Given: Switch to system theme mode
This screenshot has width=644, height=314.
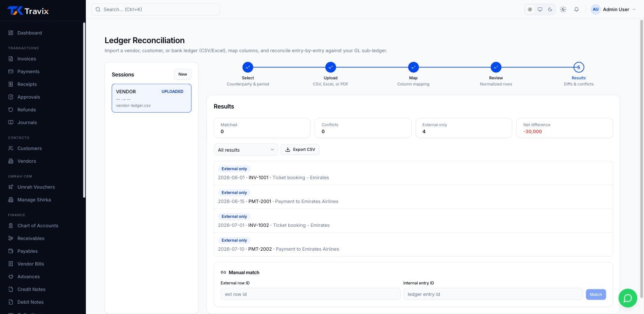Looking at the screenshot, I should click(540, 9).
